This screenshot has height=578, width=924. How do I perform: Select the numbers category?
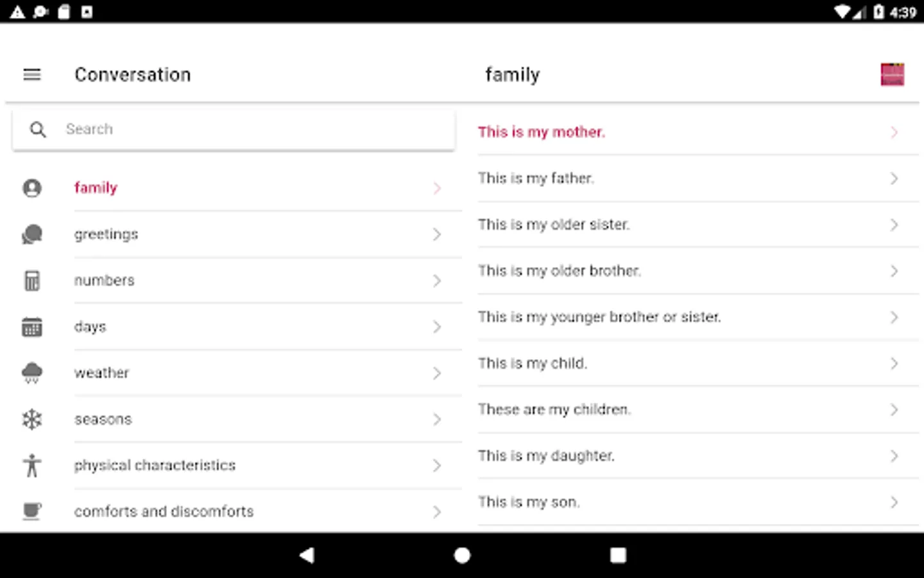coord(105,281)
